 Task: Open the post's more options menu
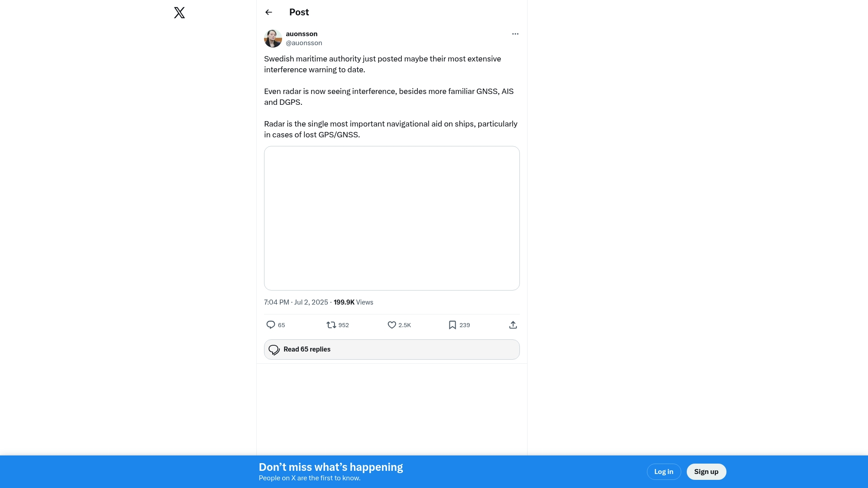click(515, 34)
